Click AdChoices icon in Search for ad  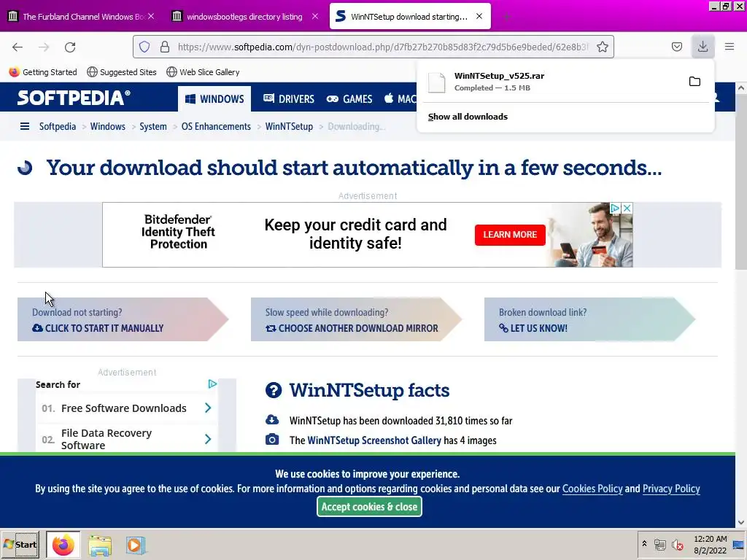pos(212,384)
